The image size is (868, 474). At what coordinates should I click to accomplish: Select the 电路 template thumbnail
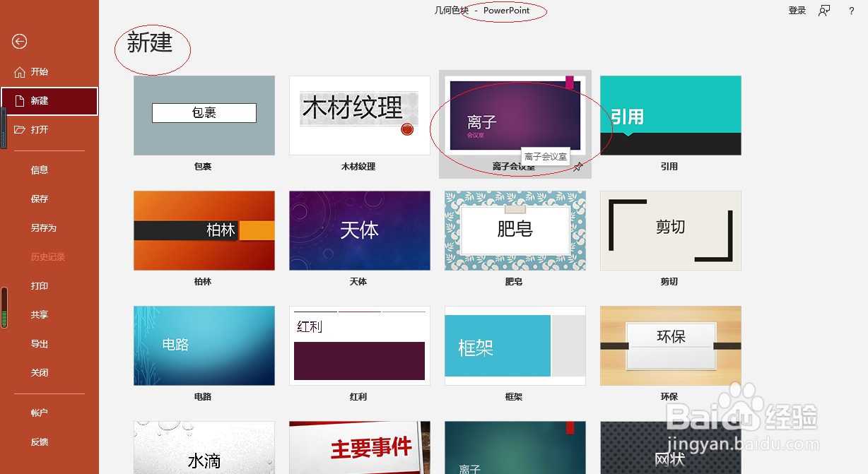tap(204, 345)
